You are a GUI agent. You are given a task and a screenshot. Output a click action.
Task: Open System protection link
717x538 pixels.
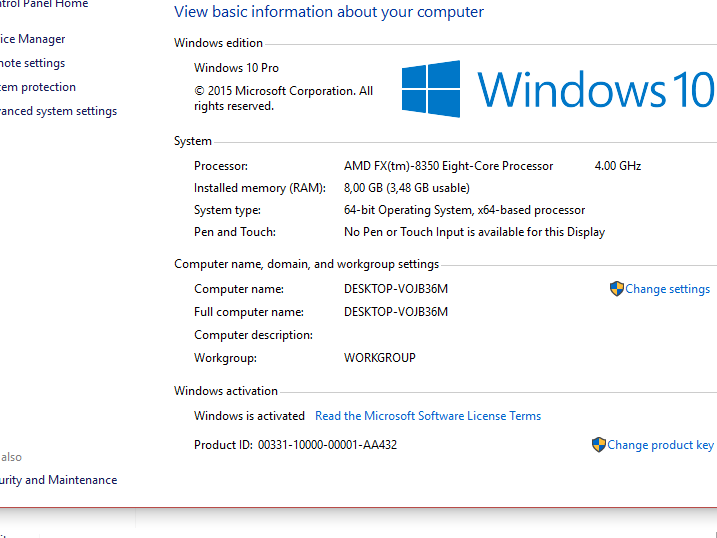coord(38,87)
